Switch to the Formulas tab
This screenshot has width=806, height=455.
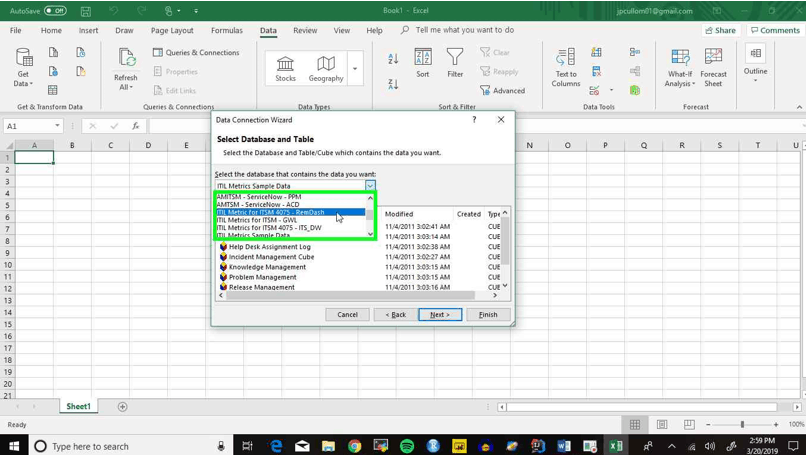click(x=227, y=30)
